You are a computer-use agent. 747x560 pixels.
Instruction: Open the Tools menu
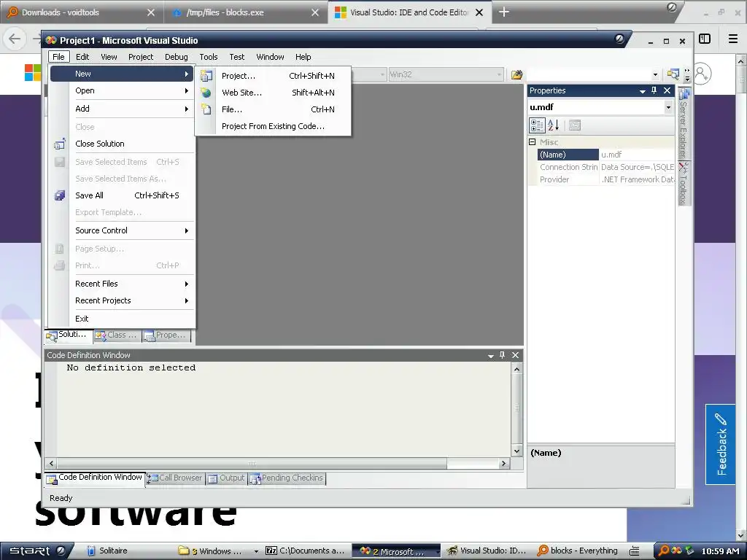(209, 57)
